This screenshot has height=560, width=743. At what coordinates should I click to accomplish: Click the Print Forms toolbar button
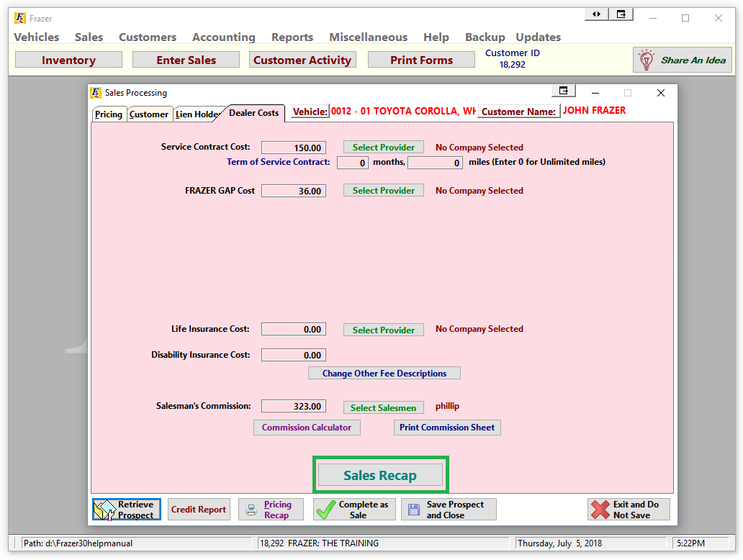[421, 60]
